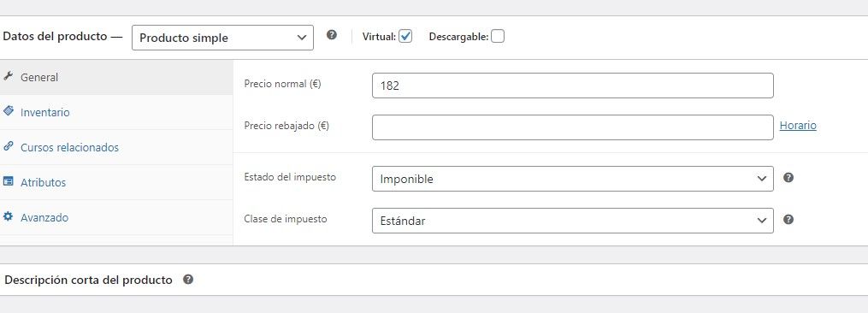
Task: Click the Atributos list icon
Action: point(8,181)
